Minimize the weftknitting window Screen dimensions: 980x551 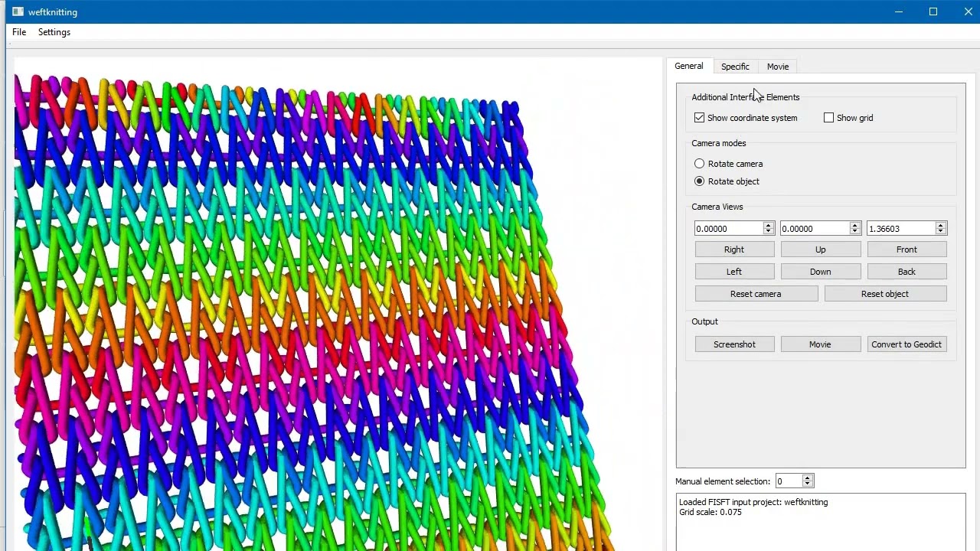pyautogui.click(x=898, y=11)
